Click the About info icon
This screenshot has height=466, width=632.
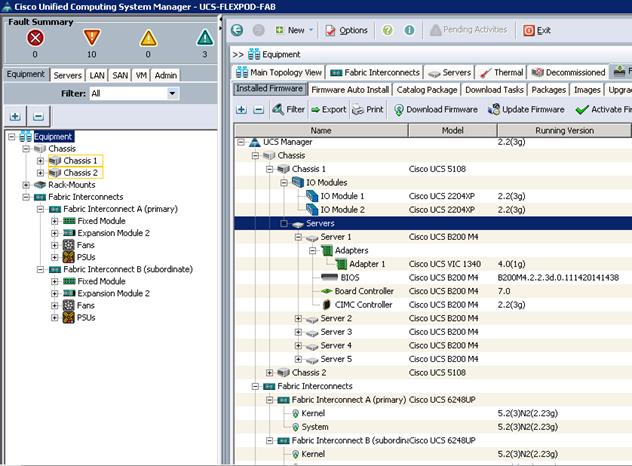pos(409,30)
